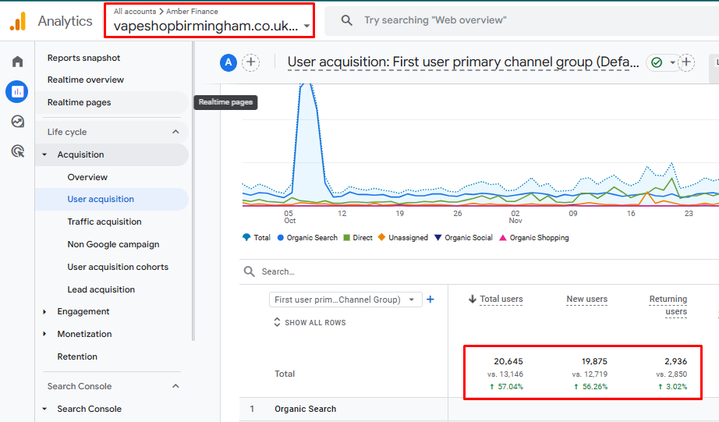Click Total users column header text

(501, 299)
